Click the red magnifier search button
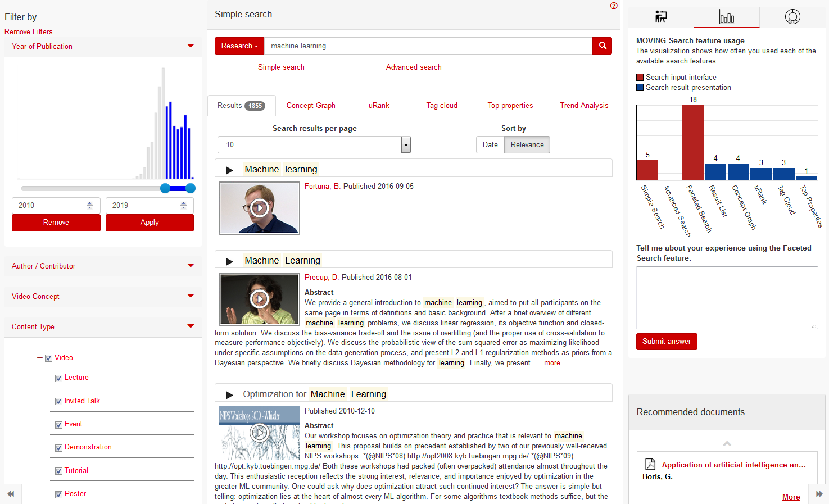The width and height of the screenshot is (829, 504). point(602,46)
